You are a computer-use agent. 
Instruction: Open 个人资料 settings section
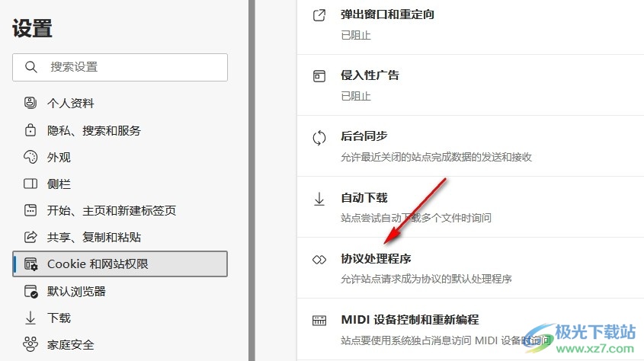click(x=71, y=103)
